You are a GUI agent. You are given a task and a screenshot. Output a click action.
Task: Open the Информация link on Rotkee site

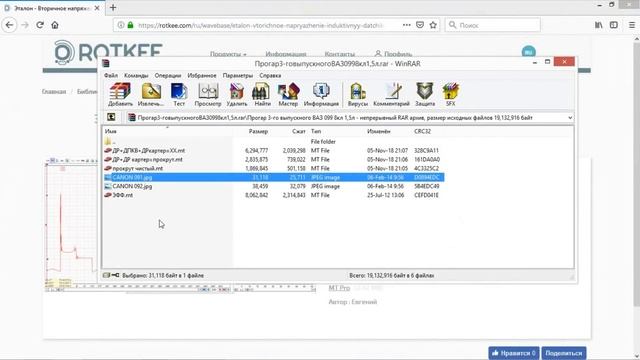(286, 54)
